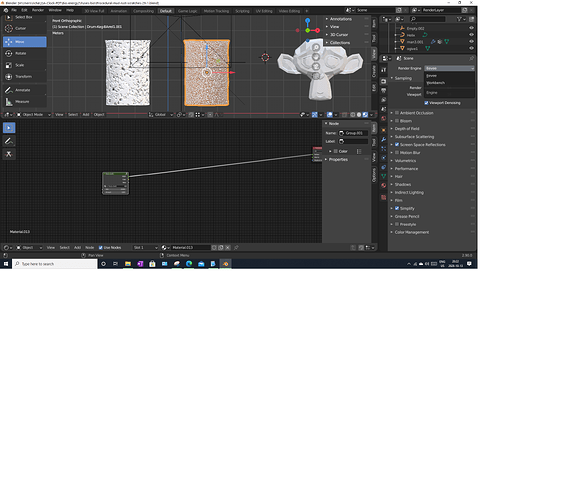Image resolution: width=573 pixels, height=500 pixels.
Task: Click Windows search box
Action: point(55,264)
